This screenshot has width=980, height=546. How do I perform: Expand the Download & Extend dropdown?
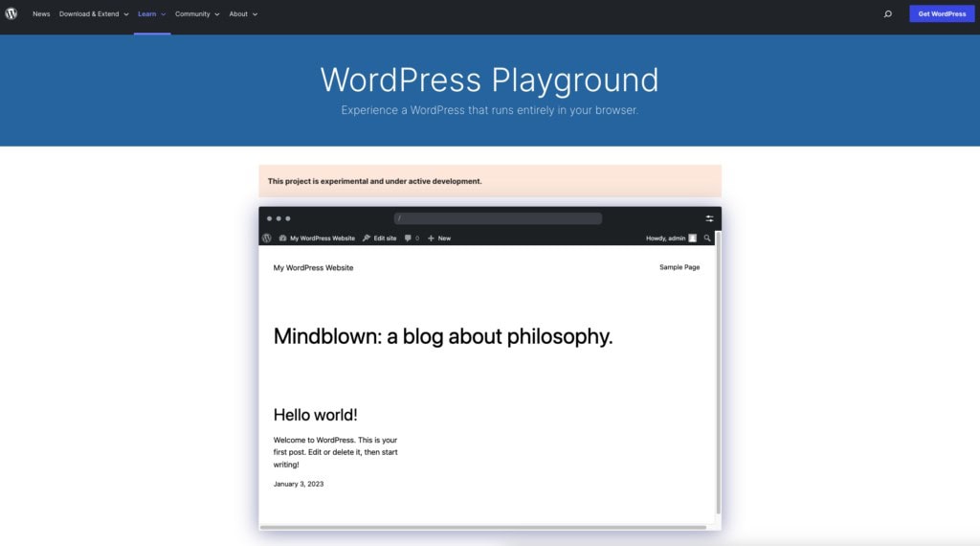(x=94, y=14)
